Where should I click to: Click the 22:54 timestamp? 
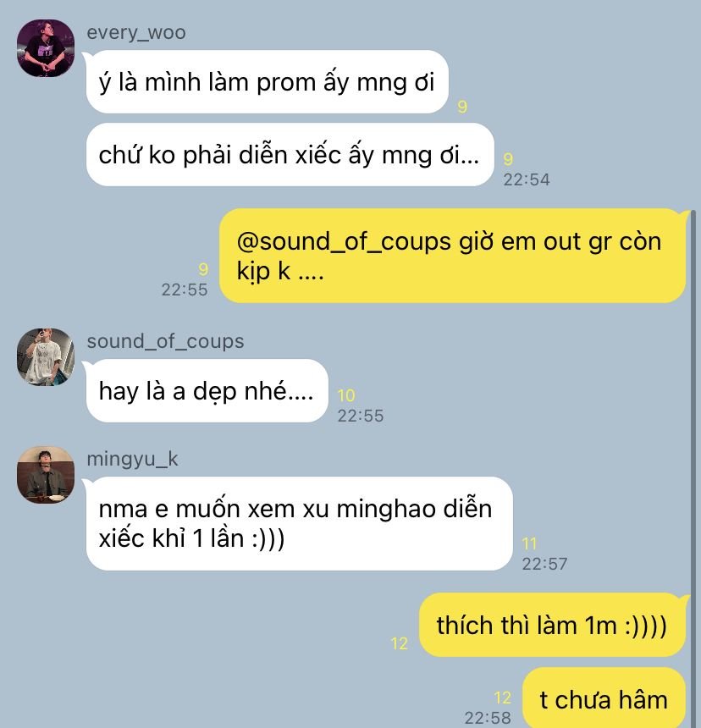[527, 179]
